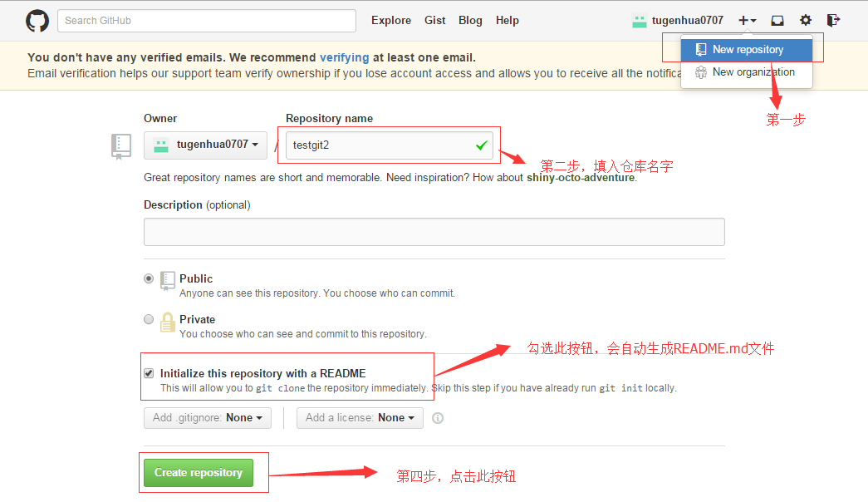This screenshot has height=502, width=868.
Task: Choose New organization from the menu
Action: pos(753,72)
